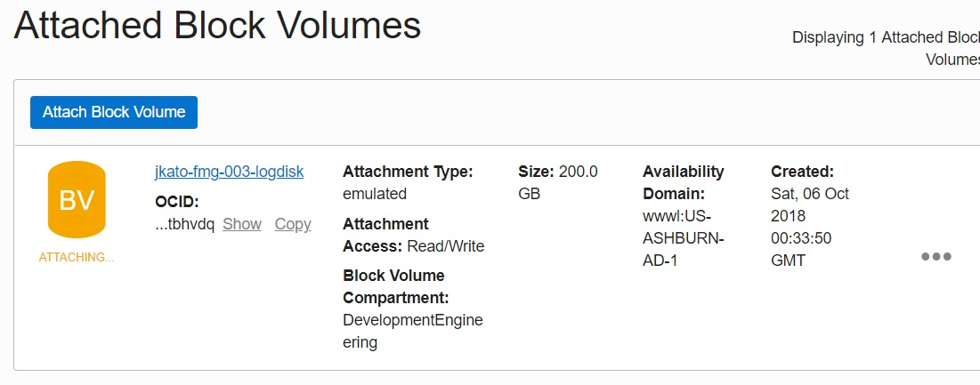Screen dimensions: 980x385
Task: Click the Read/Write access value
Action: click(446, 246)
